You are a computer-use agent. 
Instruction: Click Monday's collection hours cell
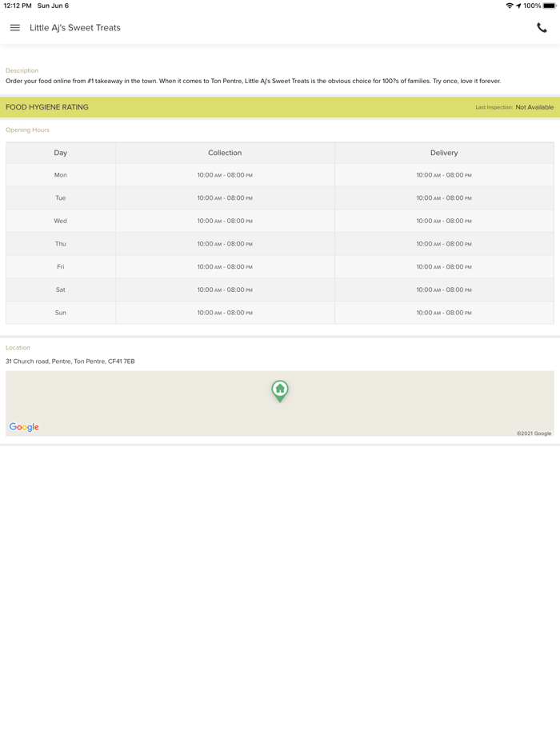click(225, 175)
